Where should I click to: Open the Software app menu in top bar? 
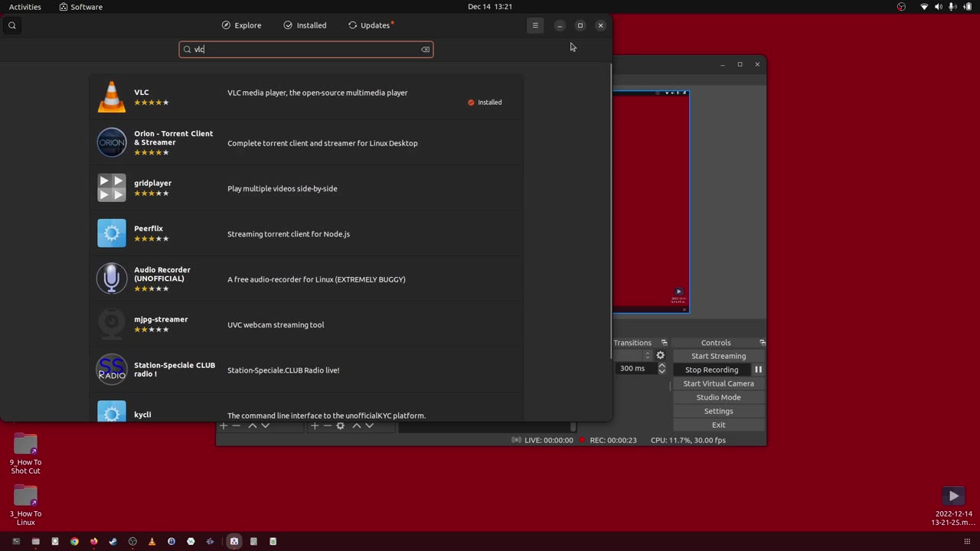point(81,7)
